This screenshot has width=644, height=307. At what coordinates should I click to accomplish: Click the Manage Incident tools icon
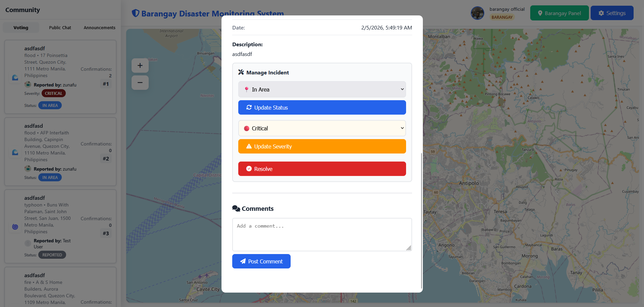(x=241, y=72)
